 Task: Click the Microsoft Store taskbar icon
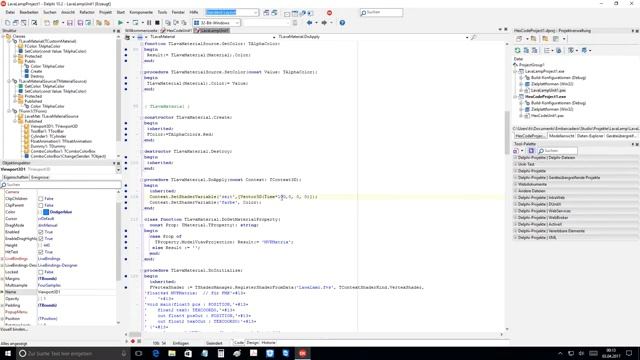coord(188,353)
